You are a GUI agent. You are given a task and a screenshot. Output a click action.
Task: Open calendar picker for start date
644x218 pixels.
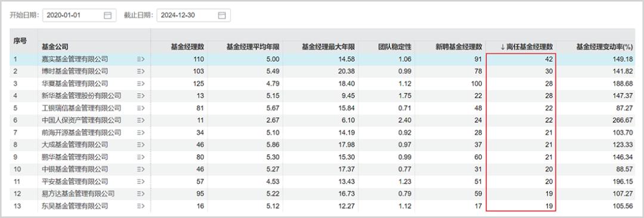pyautogui.click(x=107, y=15)
